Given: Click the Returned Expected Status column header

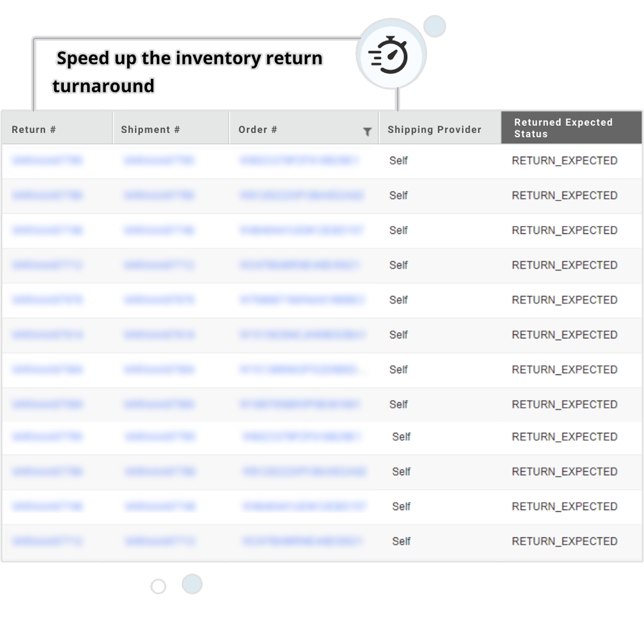Looking at the screenshot, I should [571, 128].
